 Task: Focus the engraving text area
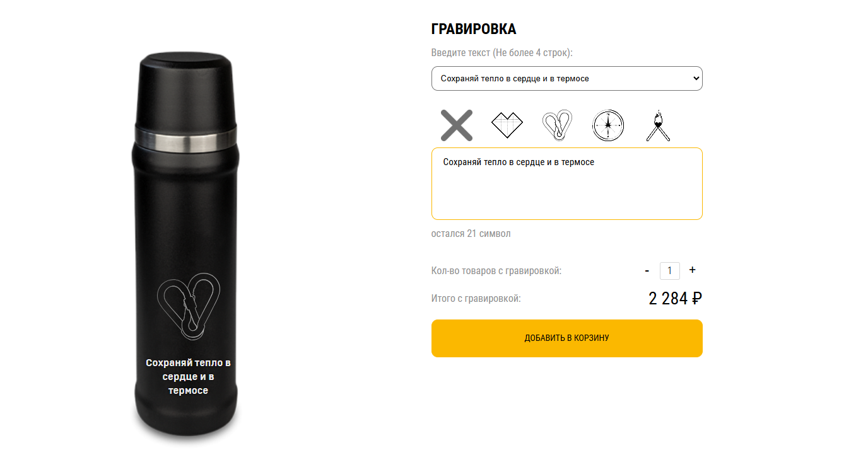pos(566,183)
